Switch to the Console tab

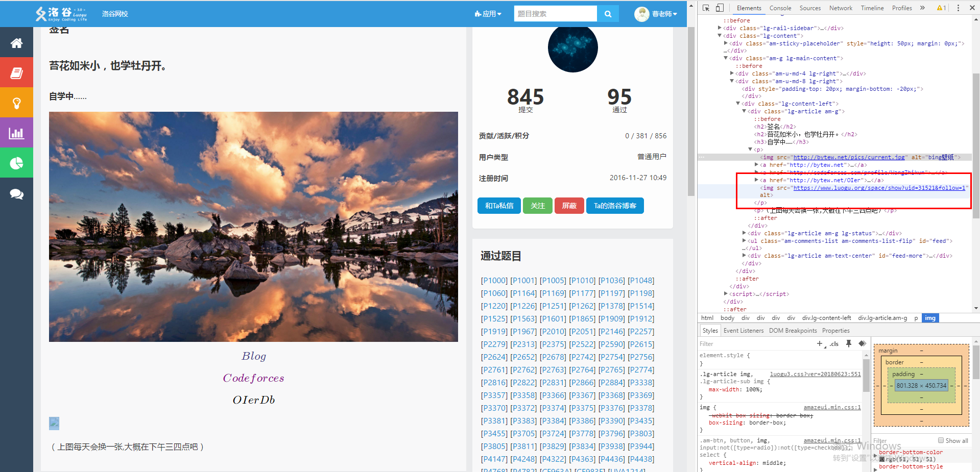[780, 8]
